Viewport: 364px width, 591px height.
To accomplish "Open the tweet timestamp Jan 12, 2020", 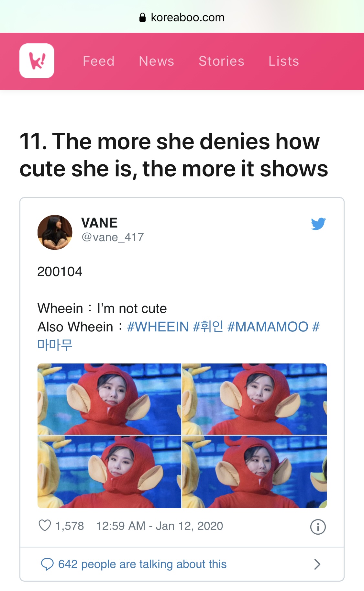I will coord(160,526).
